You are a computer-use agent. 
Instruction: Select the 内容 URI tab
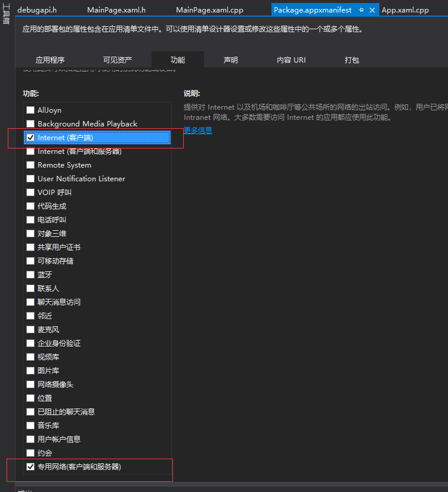click(291, 60)
